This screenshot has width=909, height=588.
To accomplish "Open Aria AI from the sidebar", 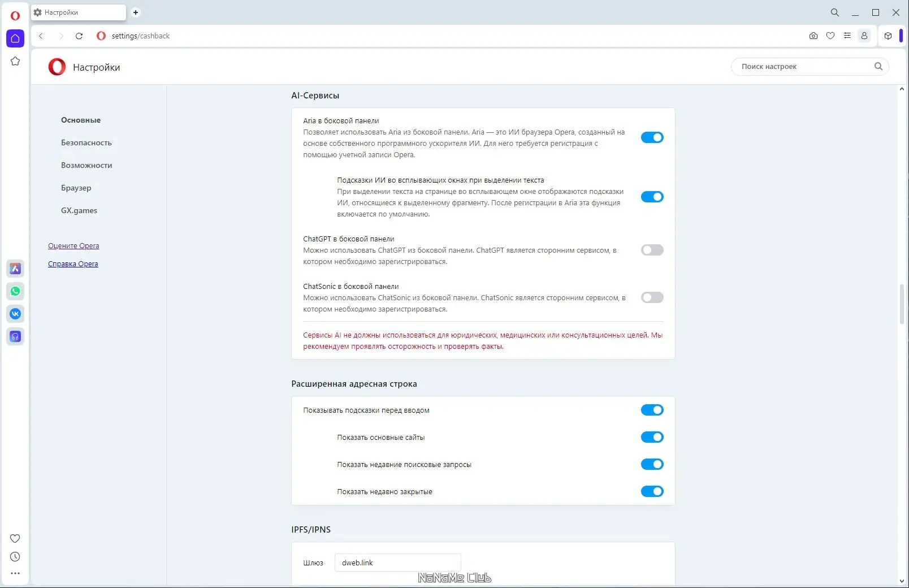I will [x=15, y=269].
